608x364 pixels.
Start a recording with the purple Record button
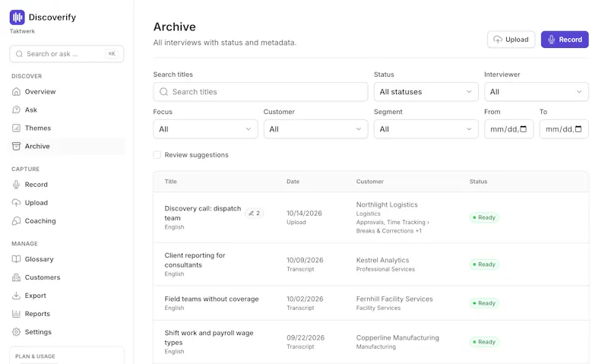coord(565,40)
